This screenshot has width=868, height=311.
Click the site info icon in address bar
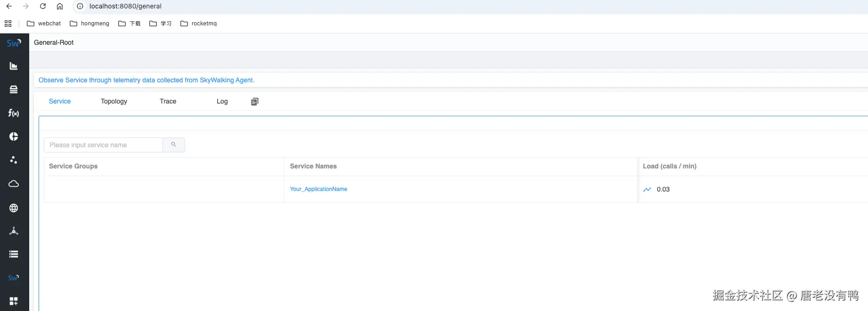(x=80, y=6)
